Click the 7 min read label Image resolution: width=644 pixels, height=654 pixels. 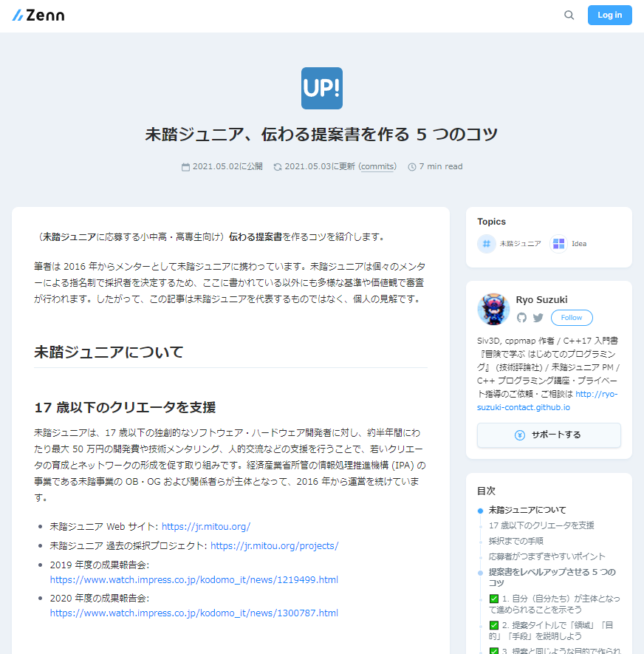[441, 166]
